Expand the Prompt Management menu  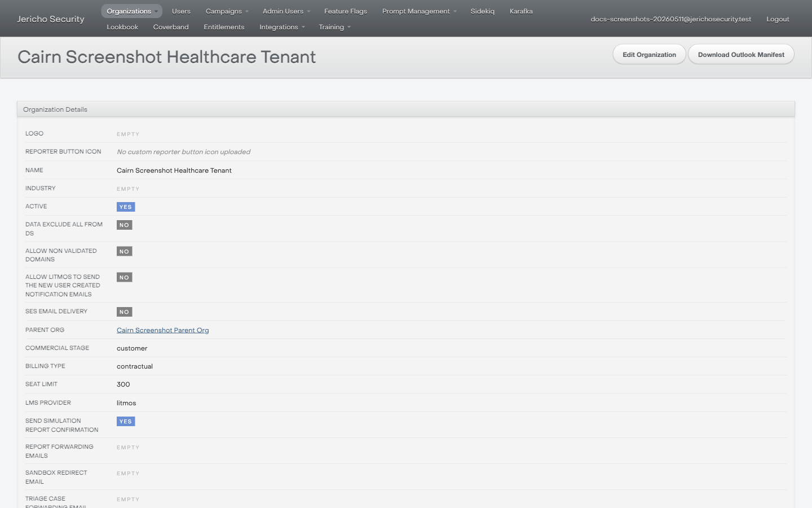click(x=419, y=11)
